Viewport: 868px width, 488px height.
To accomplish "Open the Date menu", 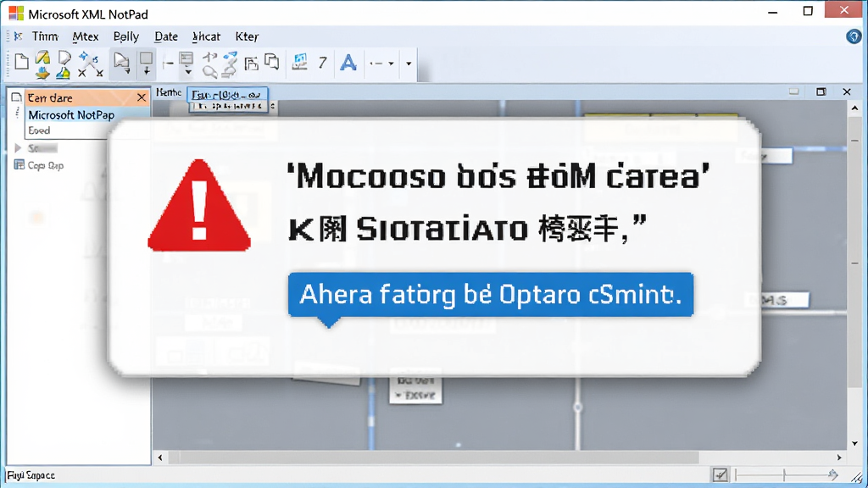I will (x=166, y=36).
